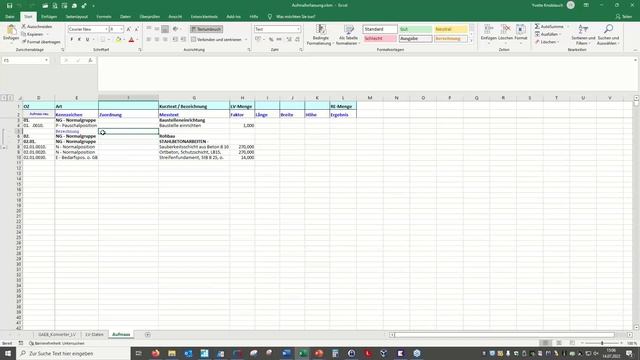Expand the cell styles gallery arrow

pos(472,41)
